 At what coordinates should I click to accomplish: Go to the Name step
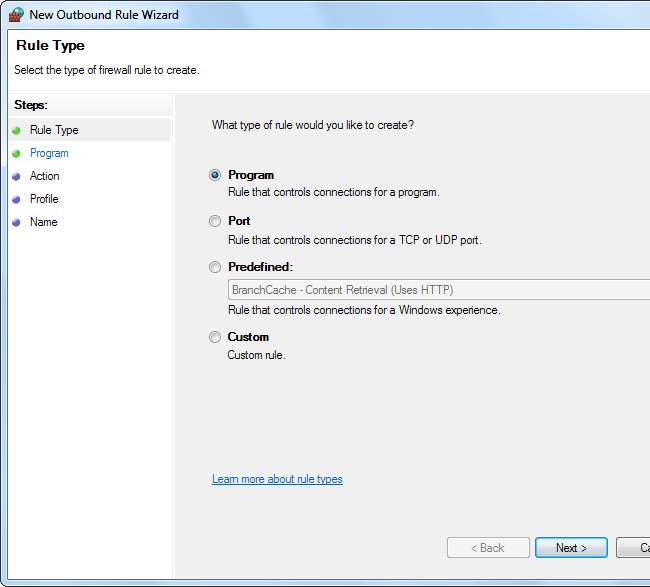(x=44, y=222)
